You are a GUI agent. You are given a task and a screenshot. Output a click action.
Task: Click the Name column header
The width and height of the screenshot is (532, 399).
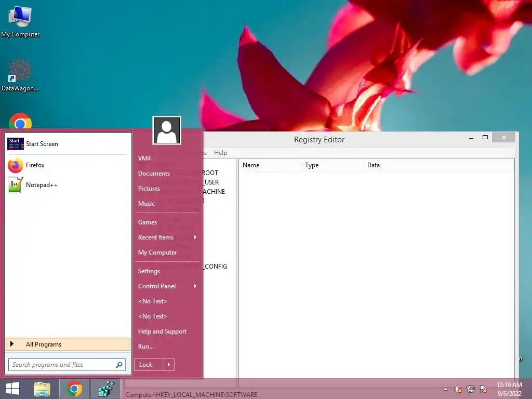click(270, 165)
